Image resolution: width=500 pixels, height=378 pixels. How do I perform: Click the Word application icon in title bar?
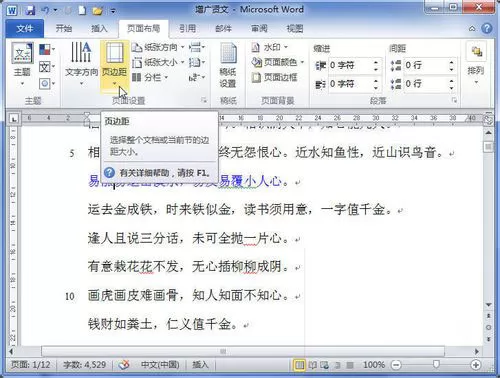(x=12, y=10)
